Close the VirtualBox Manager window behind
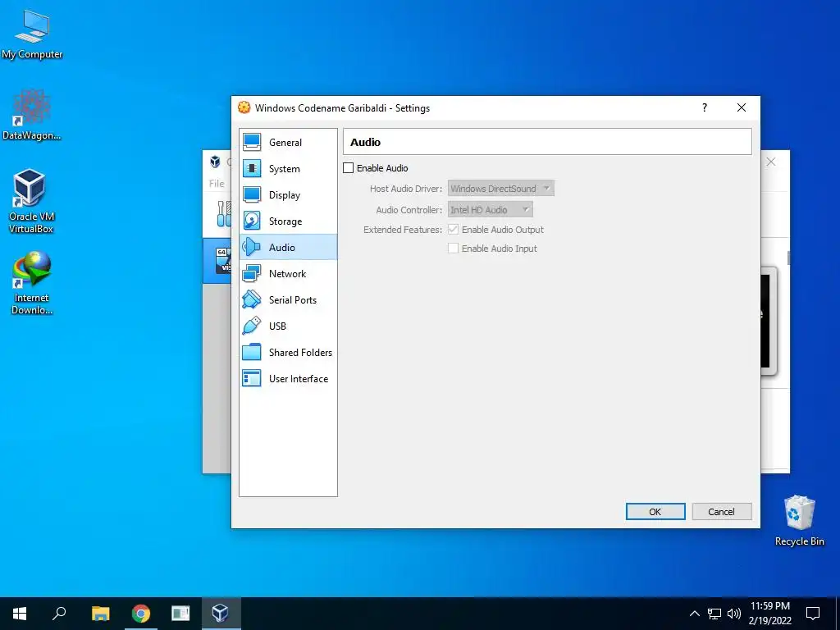This screenshot has width=840, height=630. pyautogui.click(x=771, y=162)
